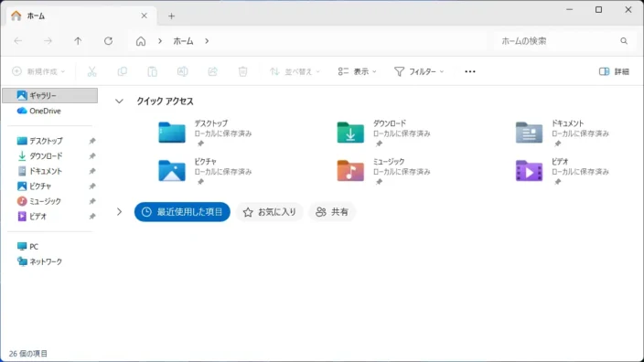644x362 pixels.
Task: Open the three-dots more options menu
Action: tap(470, 71)
